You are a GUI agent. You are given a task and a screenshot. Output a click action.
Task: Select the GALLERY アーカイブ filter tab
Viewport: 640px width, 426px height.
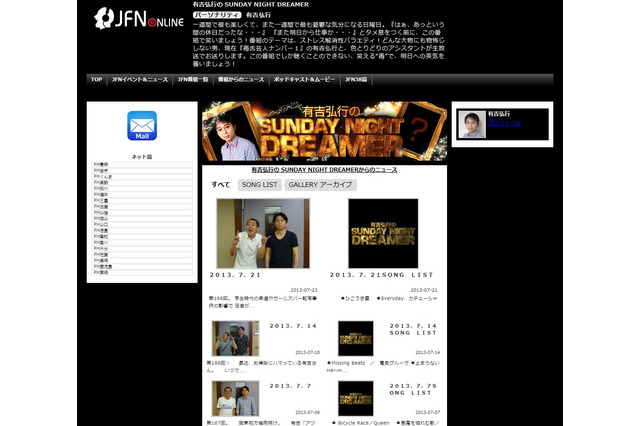(320, 185)
